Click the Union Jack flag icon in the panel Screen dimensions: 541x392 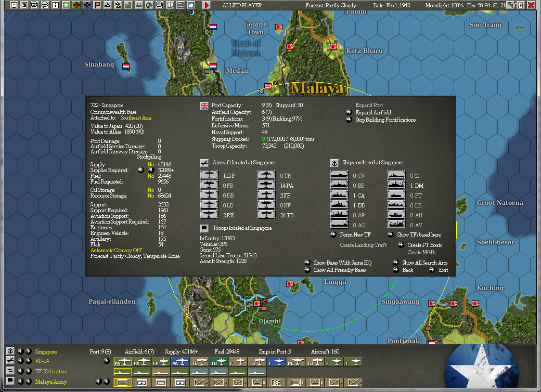(x=204, y=106)
